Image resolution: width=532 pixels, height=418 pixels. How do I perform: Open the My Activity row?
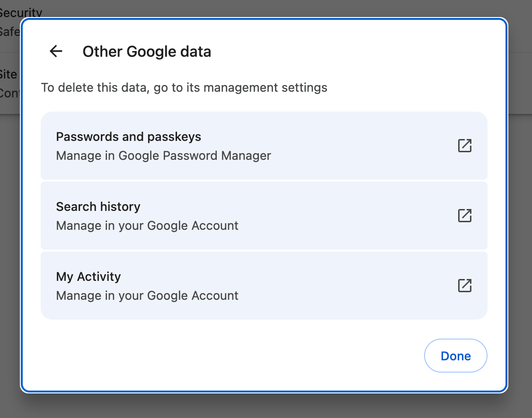pos(264,286)
